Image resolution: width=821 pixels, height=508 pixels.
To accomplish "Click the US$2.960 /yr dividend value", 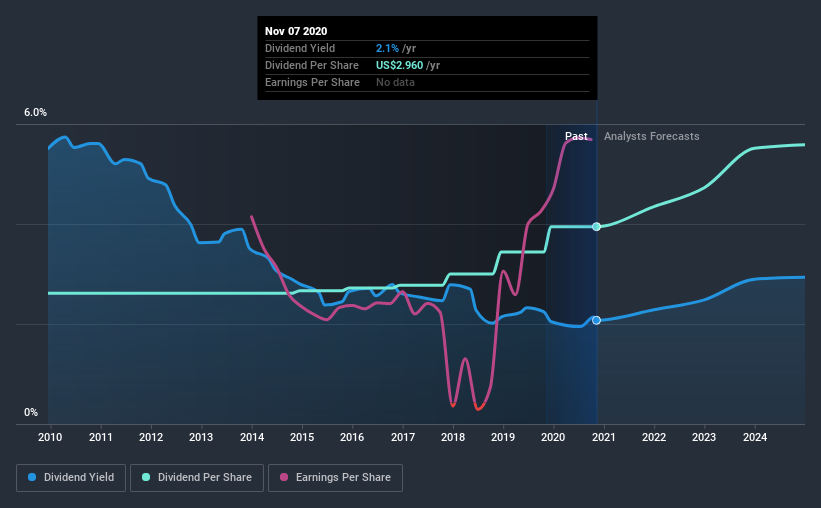I will [x=408, y=65].
